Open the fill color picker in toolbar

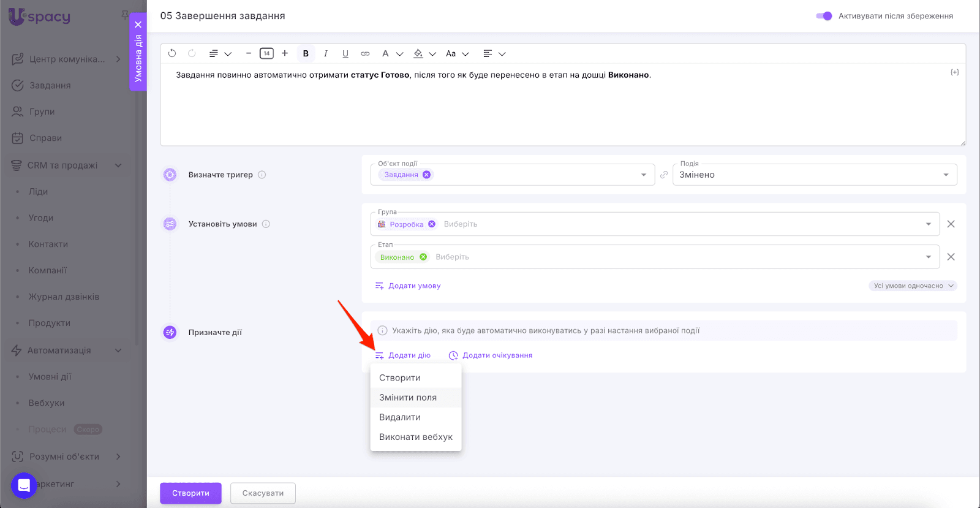418,53
